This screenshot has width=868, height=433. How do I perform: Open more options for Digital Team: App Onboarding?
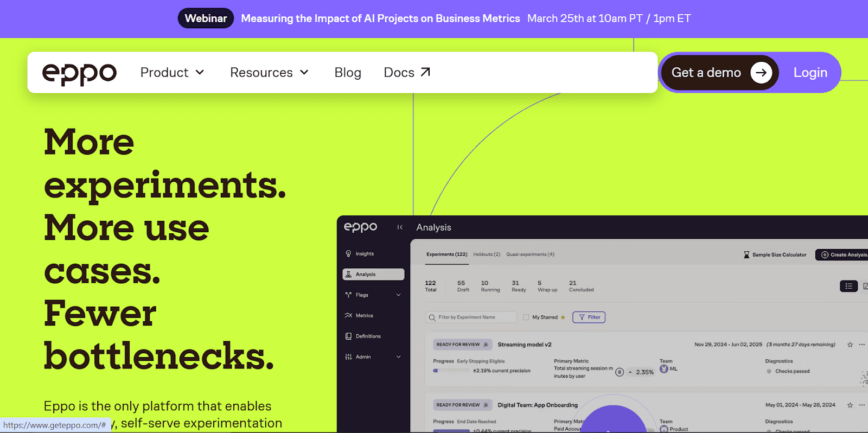click(x=862, y=405)
